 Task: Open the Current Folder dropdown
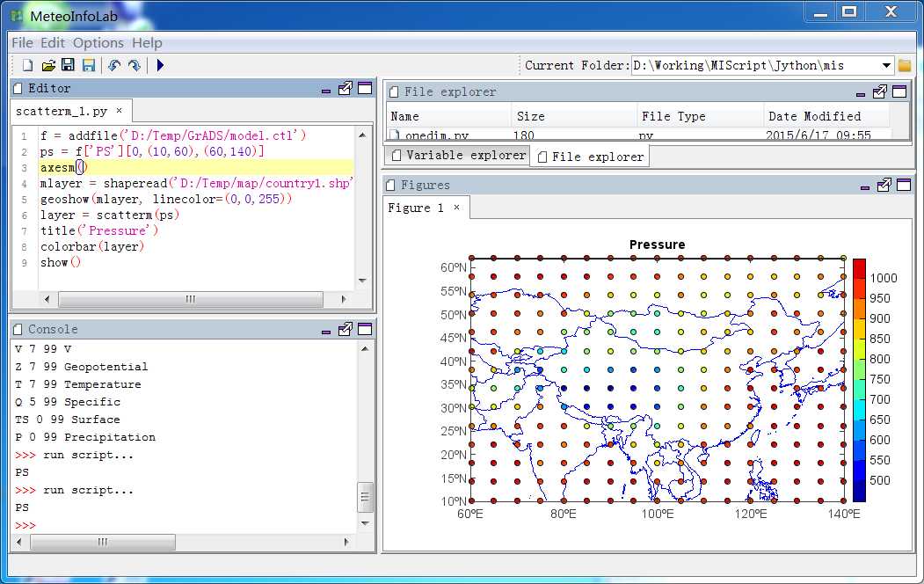click(886, 65)
